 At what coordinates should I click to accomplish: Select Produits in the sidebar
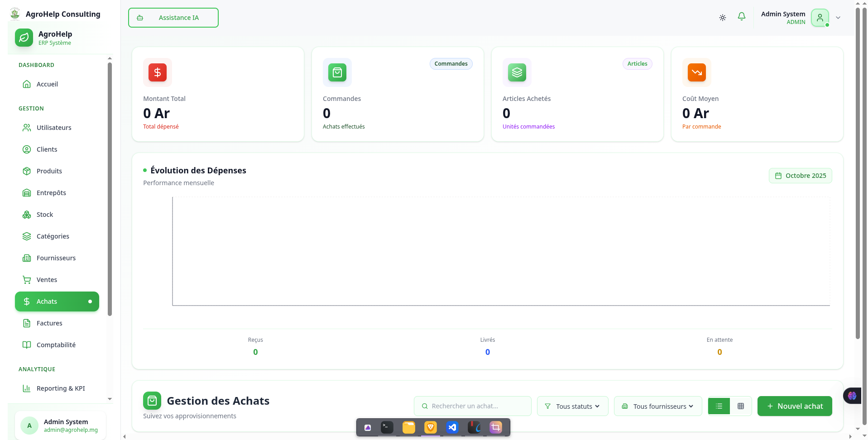click(x=49, y=171)
